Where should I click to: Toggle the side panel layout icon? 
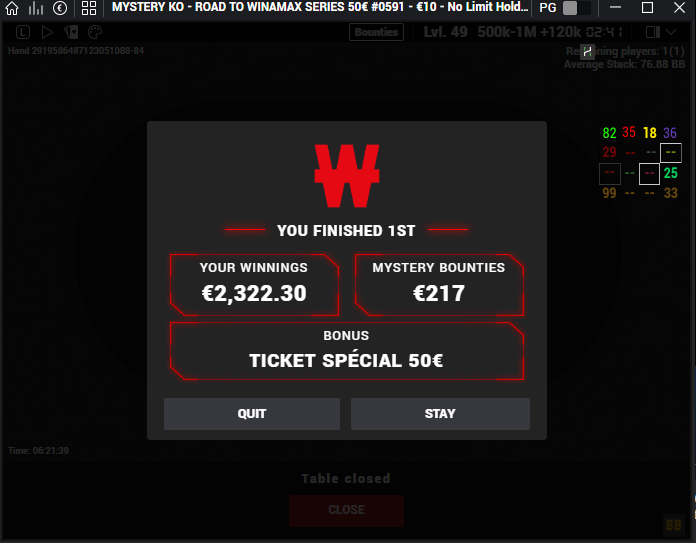point(653,32)
